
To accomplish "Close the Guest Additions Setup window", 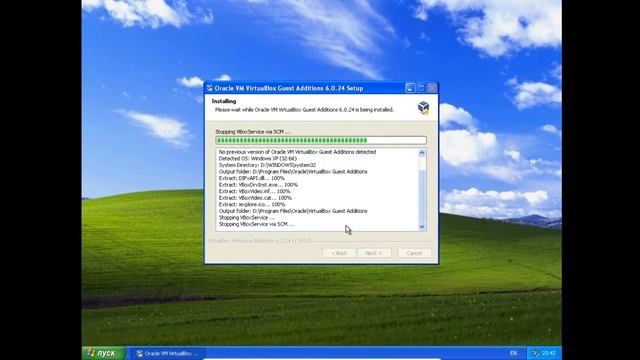I will pos(432,88).
